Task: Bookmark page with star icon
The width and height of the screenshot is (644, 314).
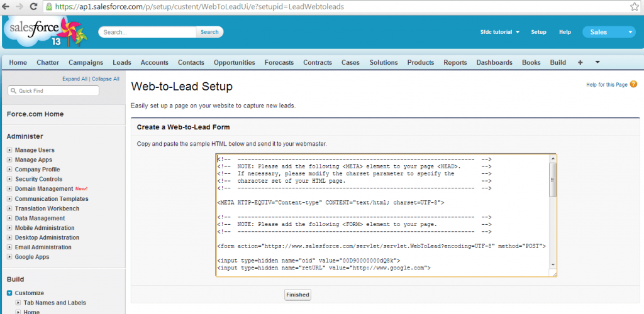Action: tap(635, 6)
